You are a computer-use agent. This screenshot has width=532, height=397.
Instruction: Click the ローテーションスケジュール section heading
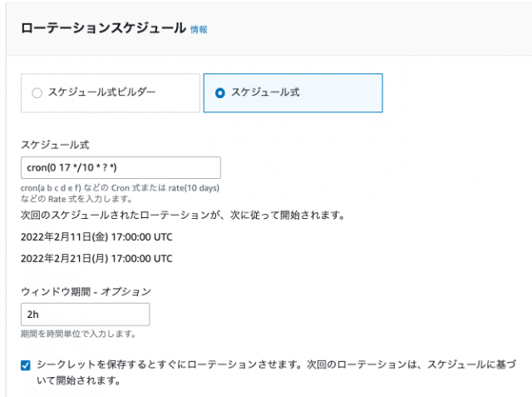pos(103,27)
